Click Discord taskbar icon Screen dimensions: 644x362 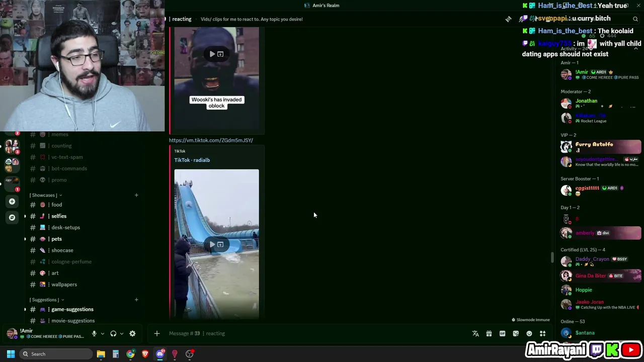[x=160, y=354]
